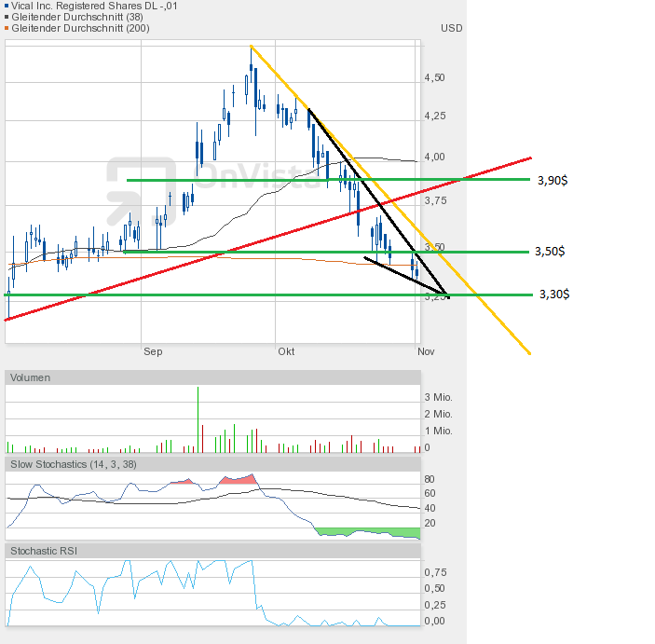Click the blue legend marker for Vical Inc.
Viewport: 655px width, 644px height.
7,6
